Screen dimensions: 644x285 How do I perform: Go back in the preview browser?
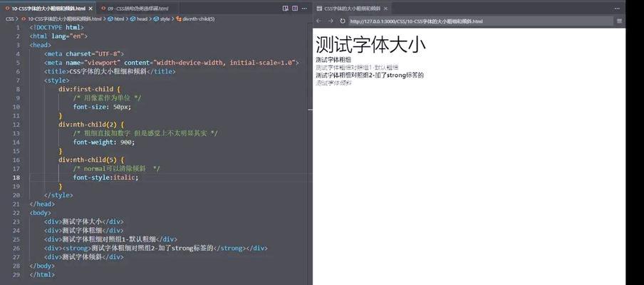(318, 21)
